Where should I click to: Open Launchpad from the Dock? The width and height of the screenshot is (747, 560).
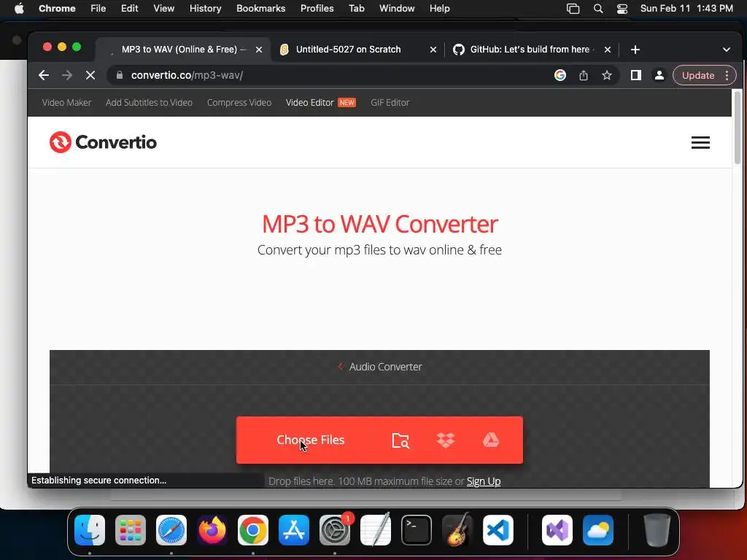(131, 530)
